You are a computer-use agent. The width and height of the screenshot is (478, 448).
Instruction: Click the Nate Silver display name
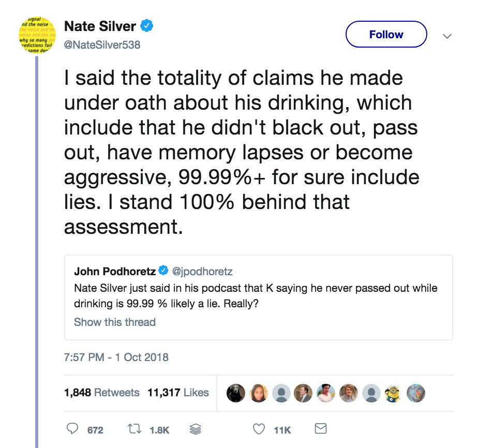[100, 26]
